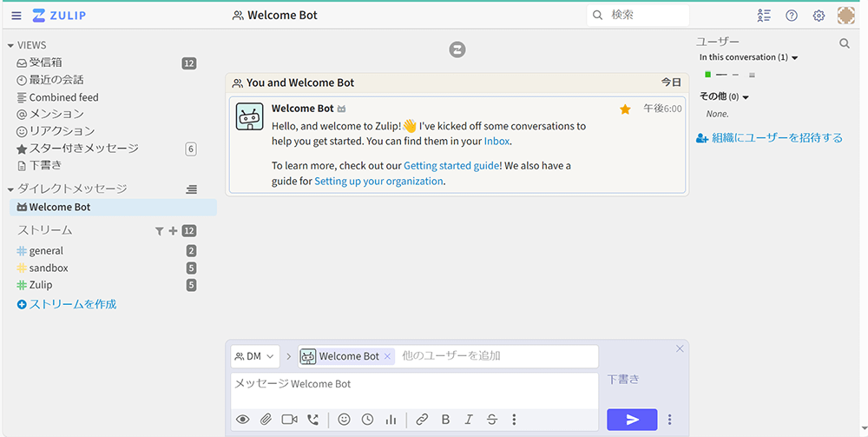
Task: Unstar the Welcome Bot message
Action: [x=625, y=109]
